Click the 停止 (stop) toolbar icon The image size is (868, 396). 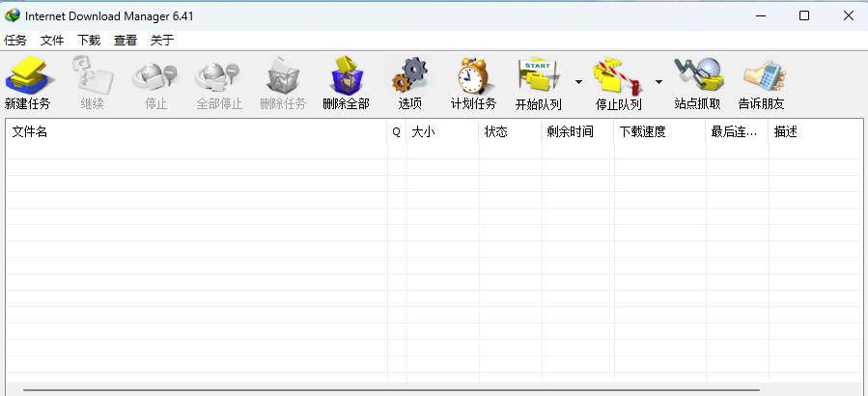[x=155, y=76]
